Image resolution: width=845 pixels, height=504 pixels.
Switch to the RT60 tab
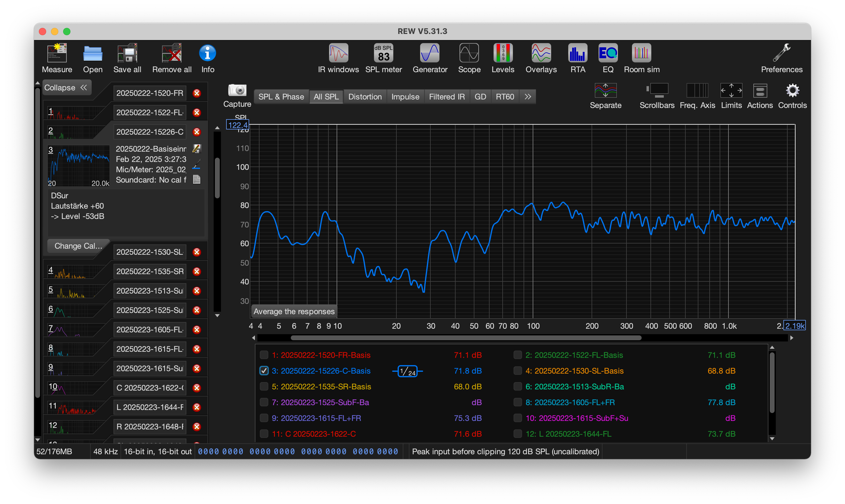[x=504, y=97]
